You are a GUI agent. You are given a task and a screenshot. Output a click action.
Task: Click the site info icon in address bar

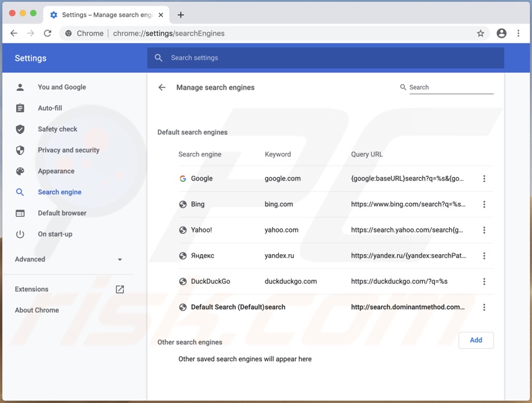(x=69, y=33)
